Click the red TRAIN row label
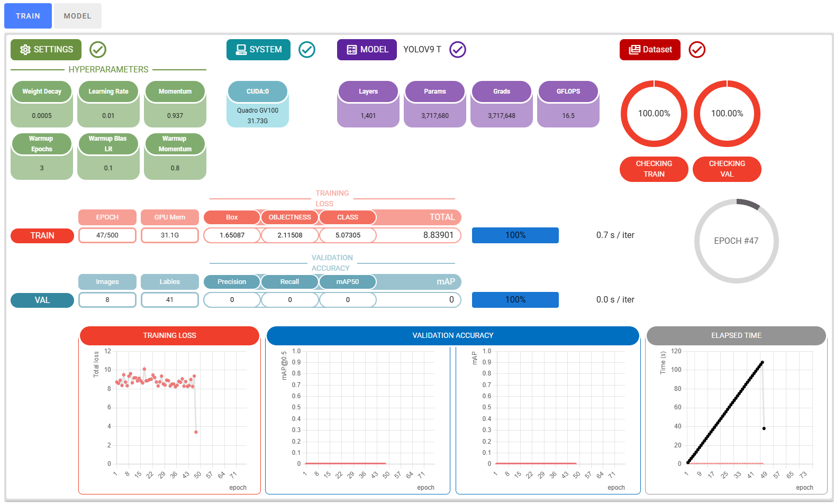 [x=42, y=236]
